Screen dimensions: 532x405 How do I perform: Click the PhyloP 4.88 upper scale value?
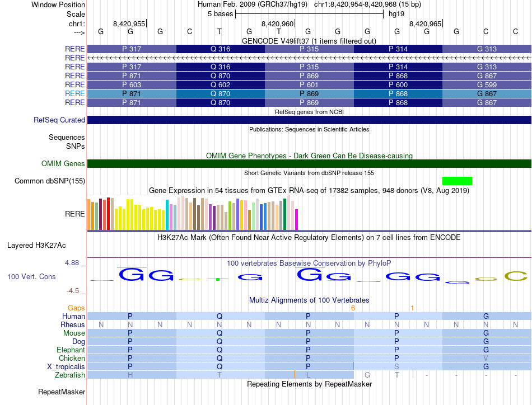point(72,263)
